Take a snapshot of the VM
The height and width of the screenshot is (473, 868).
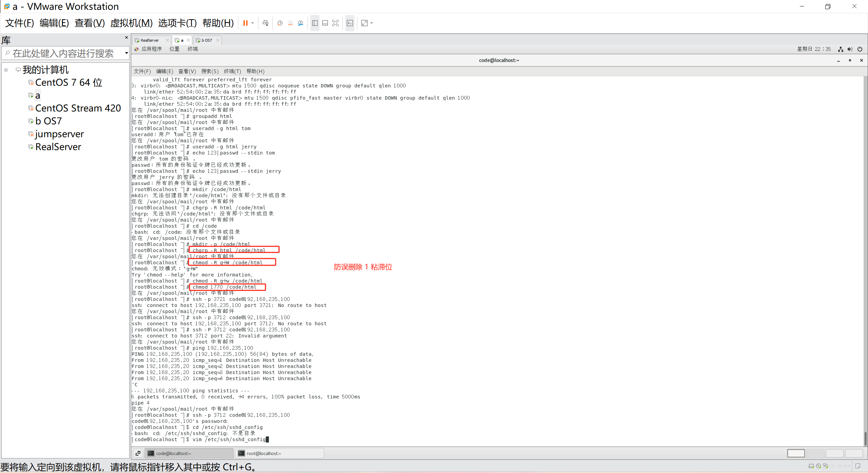[x=280, y=23]
